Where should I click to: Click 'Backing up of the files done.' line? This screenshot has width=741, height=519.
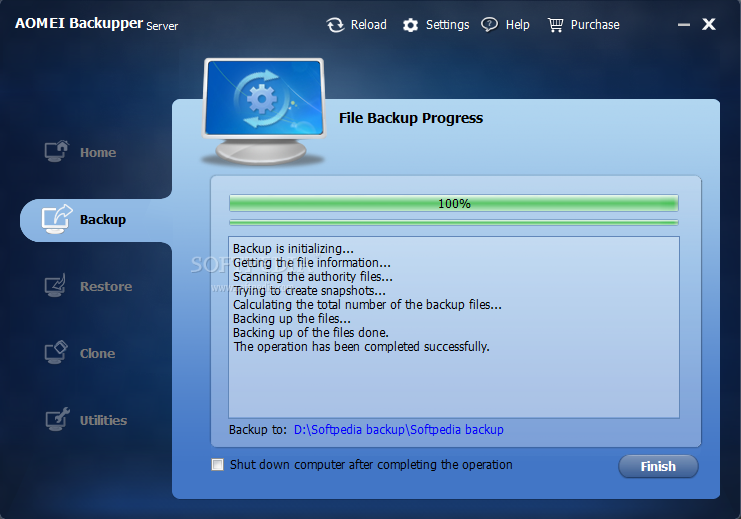pos(310,333)
